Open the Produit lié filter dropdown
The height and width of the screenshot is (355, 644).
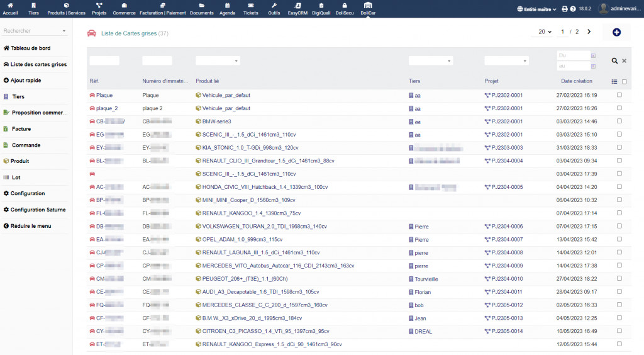(218, 61)
